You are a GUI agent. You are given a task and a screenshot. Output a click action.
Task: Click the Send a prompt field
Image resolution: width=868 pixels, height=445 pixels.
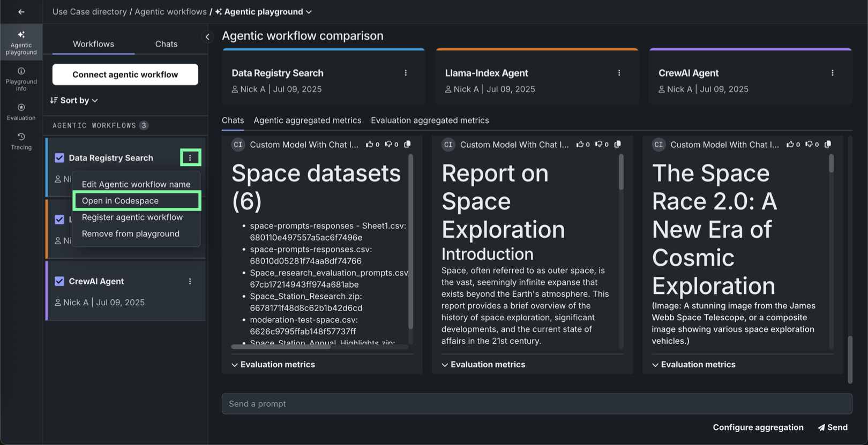tap(536, 404)
